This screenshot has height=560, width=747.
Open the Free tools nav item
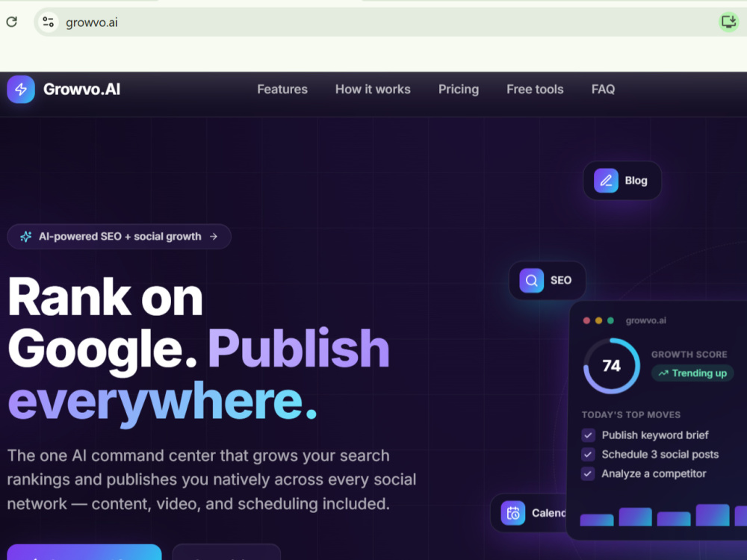point(535,90)
